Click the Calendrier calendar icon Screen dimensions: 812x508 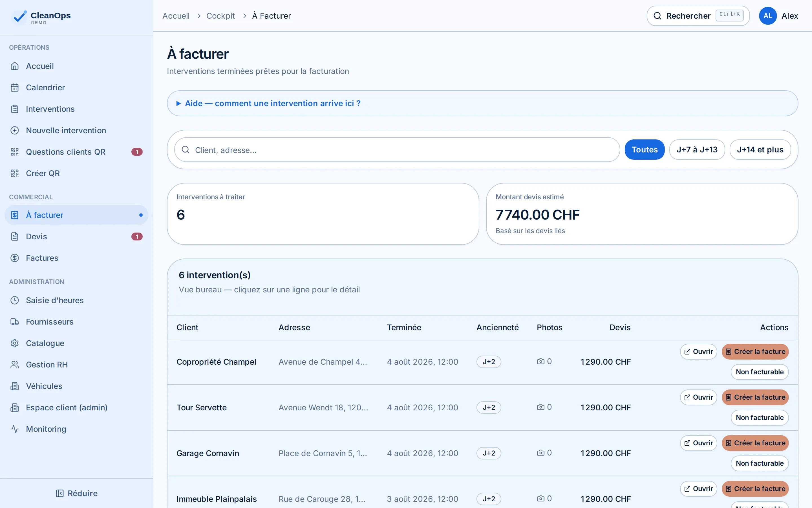(x=14, y=87)
